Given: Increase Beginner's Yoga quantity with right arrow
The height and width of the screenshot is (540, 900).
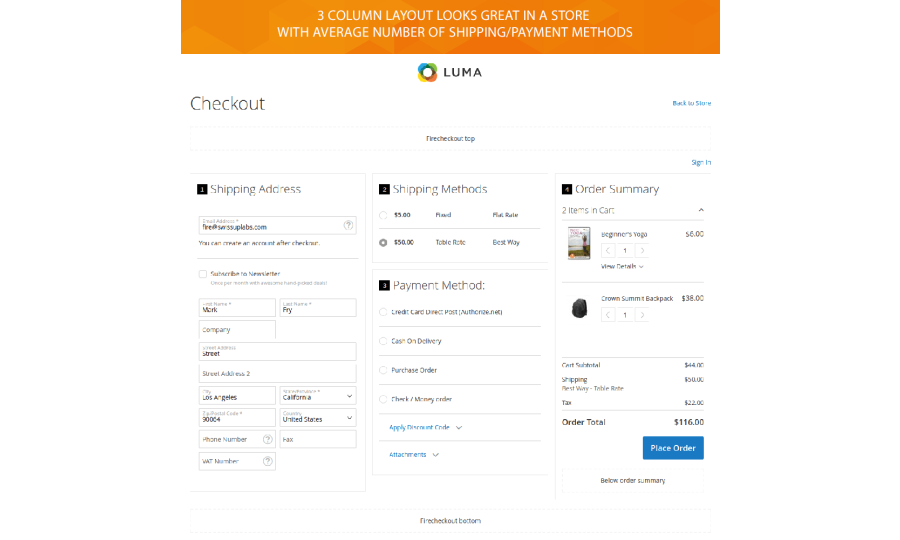Looking at the screenshot, I should click(x=642, y=251).
